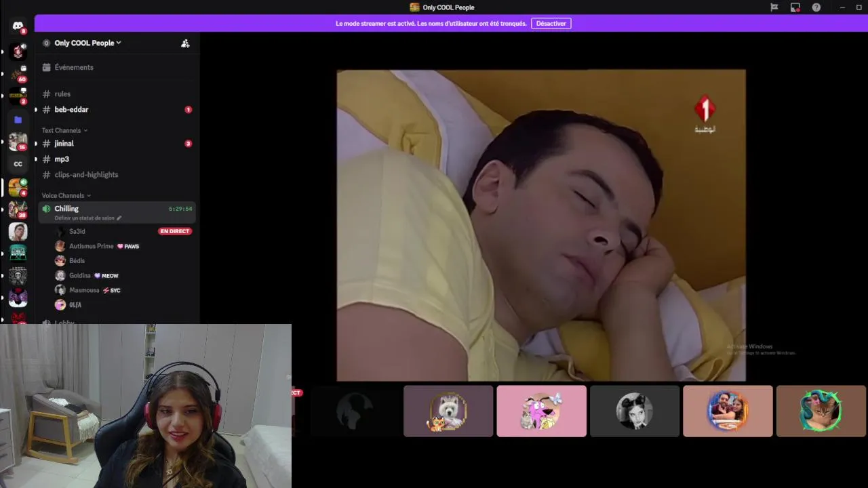Open the inbox flag icon in title bar
Image resolution: width=868 pixels, height=488 pixels.
click(774, 7)
